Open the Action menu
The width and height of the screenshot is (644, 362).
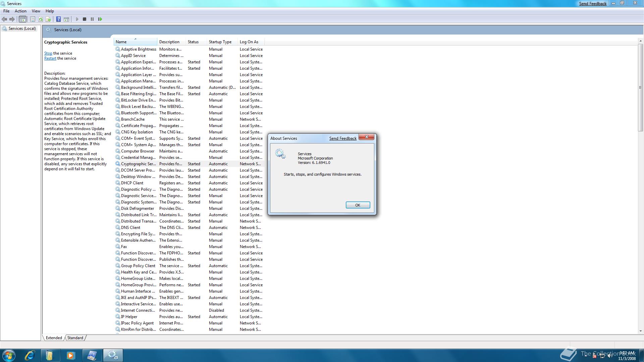(20, 11)
